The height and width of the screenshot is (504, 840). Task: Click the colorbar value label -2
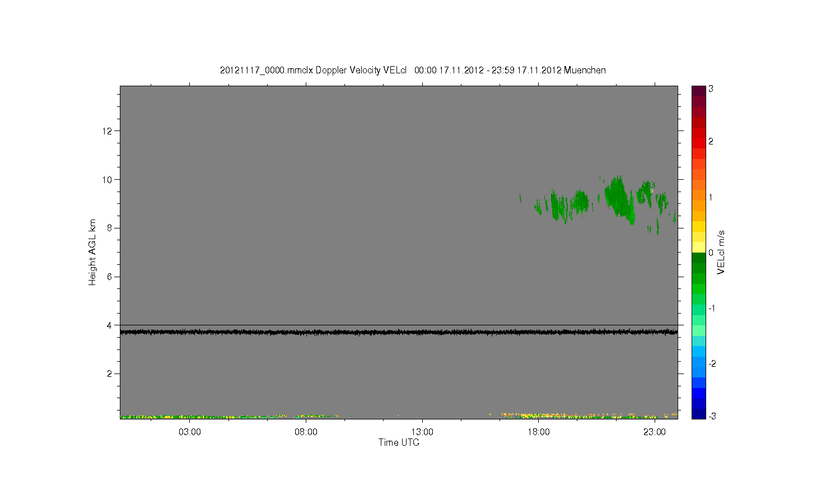coord(712,363)
